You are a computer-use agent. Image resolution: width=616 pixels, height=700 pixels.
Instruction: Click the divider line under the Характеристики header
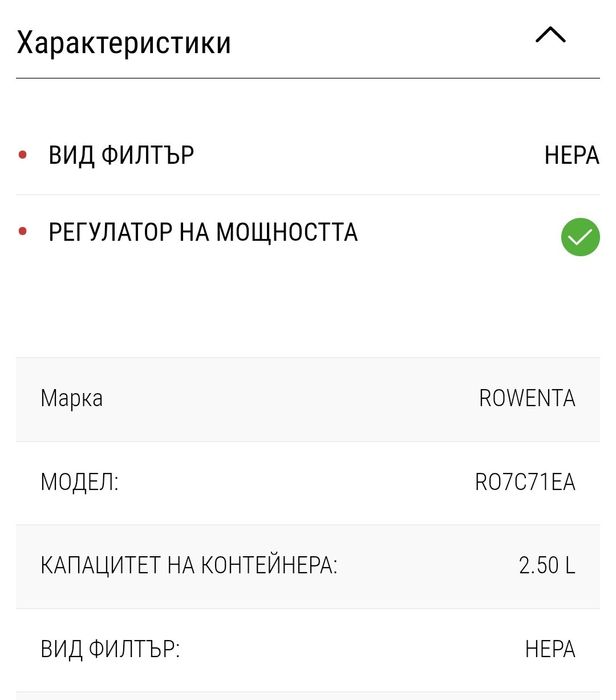point(308,78)
